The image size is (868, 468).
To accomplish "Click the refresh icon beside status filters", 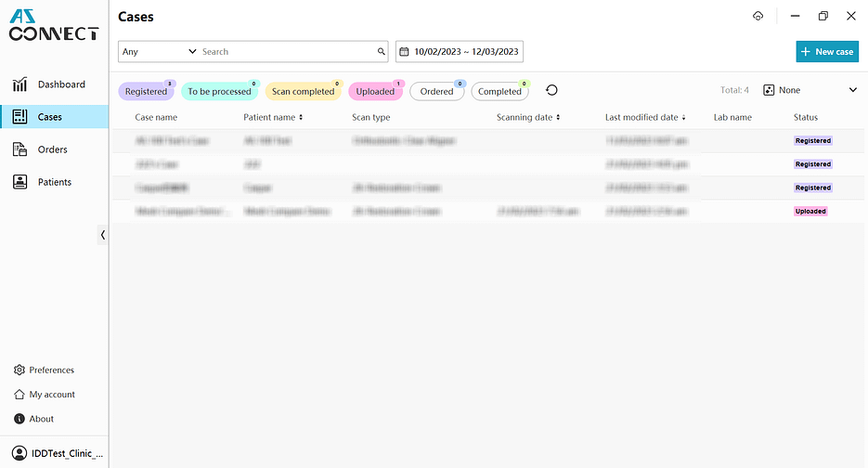I will pos(551,91).
